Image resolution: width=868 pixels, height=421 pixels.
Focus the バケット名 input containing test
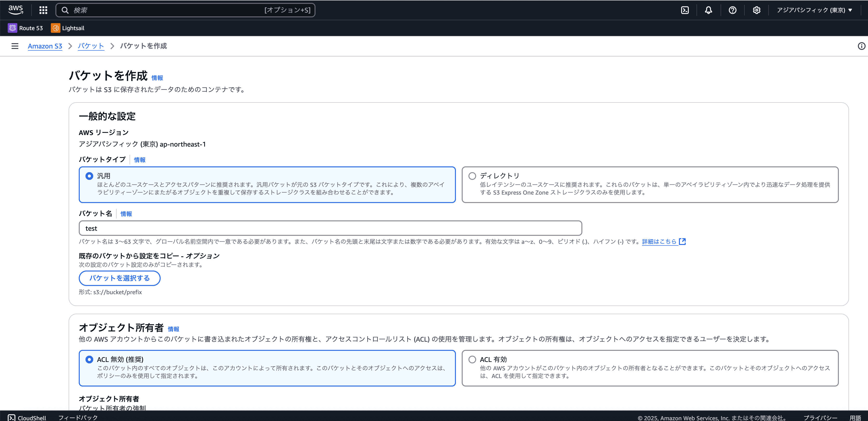coord(330,228)
